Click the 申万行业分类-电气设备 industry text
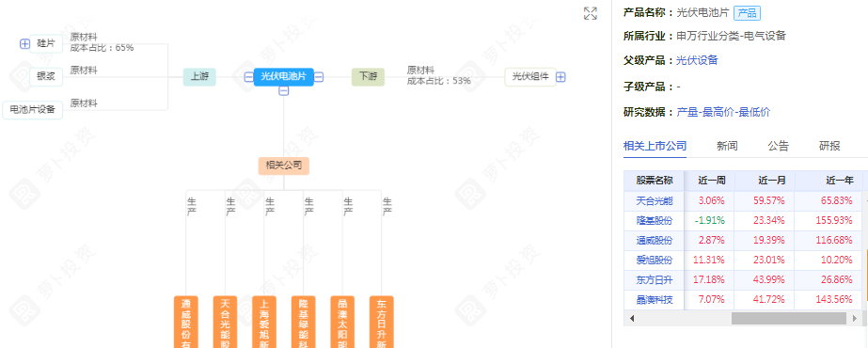This screenshot has height=348, width=868. click(732, 37)
